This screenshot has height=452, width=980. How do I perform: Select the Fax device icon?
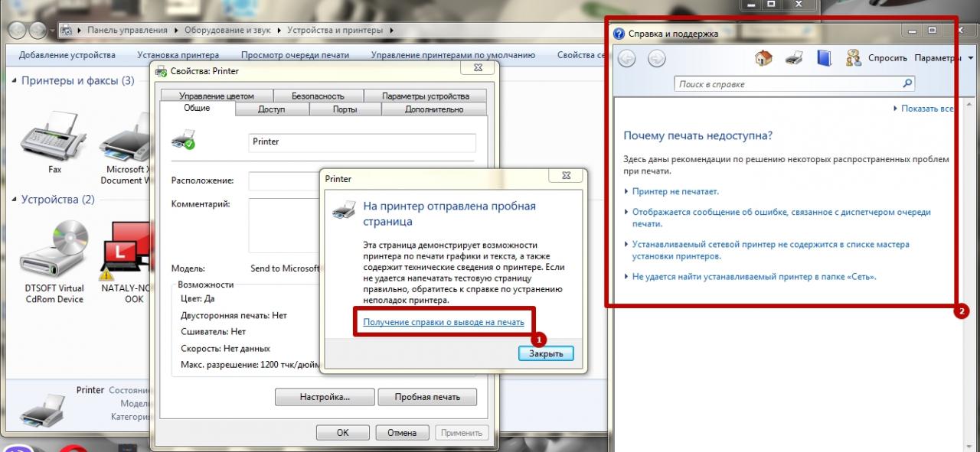54,139
